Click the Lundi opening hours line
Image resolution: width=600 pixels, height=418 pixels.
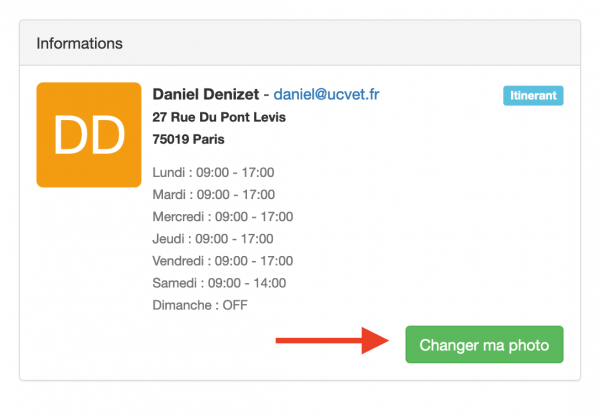coord(213,173)
